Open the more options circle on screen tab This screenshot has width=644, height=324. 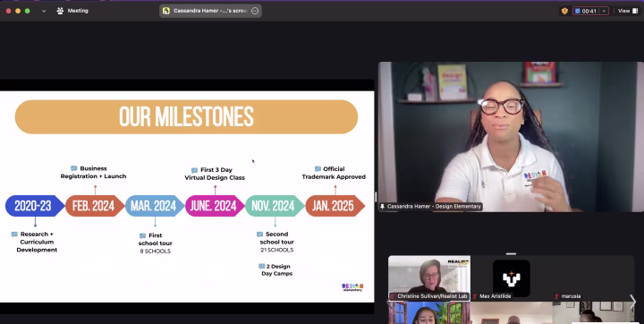point(255,11)
